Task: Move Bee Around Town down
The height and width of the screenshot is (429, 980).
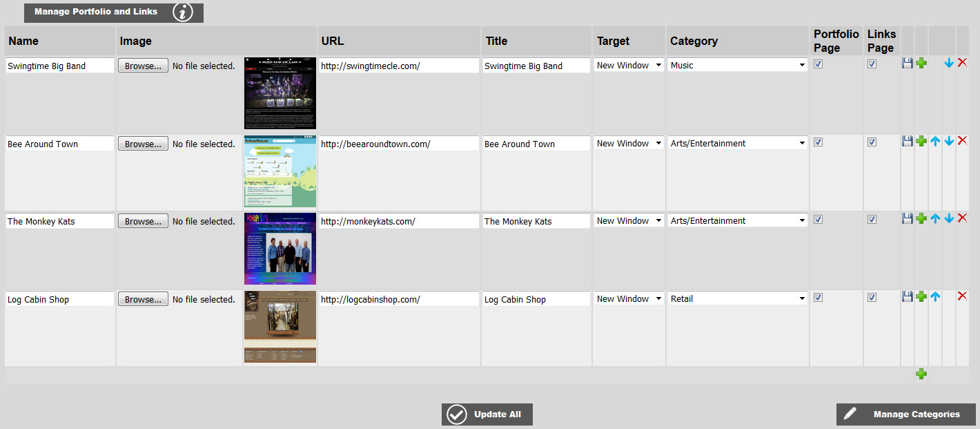Action: pyautogui.click(x=949, y=141)
